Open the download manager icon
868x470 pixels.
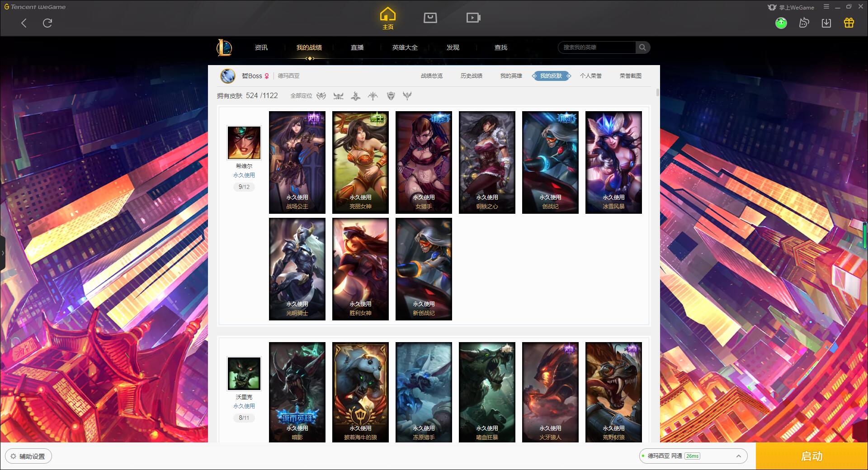(826, 23)
